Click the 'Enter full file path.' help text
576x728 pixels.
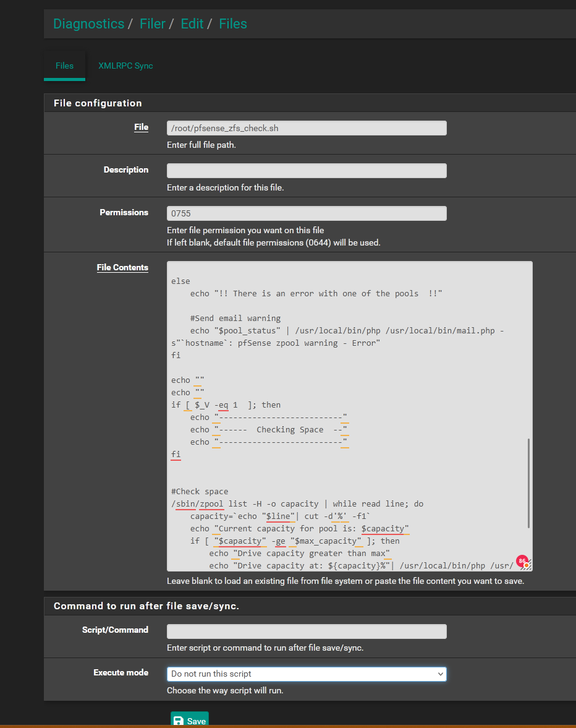pyautogui.click(x=201, y=145)
